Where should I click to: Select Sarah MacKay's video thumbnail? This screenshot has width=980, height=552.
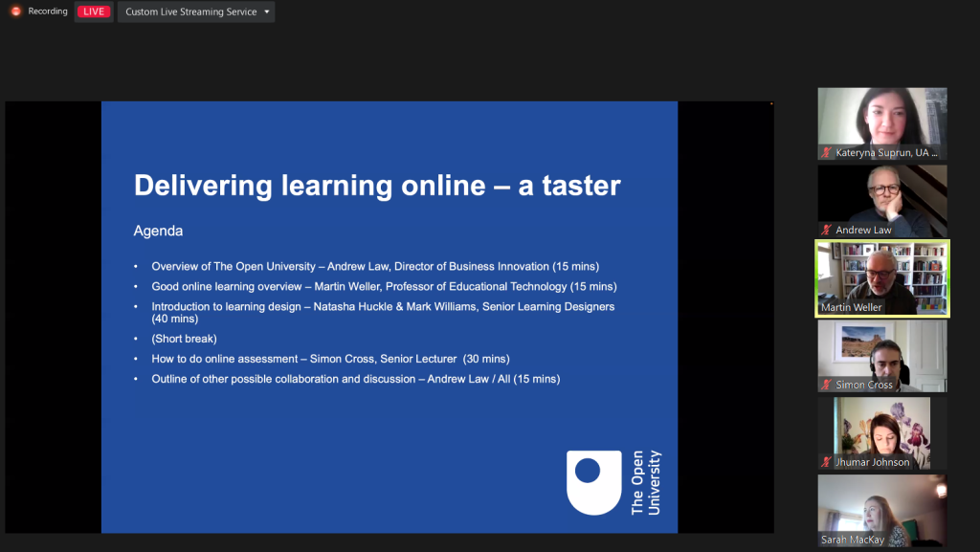coord(882,511)
